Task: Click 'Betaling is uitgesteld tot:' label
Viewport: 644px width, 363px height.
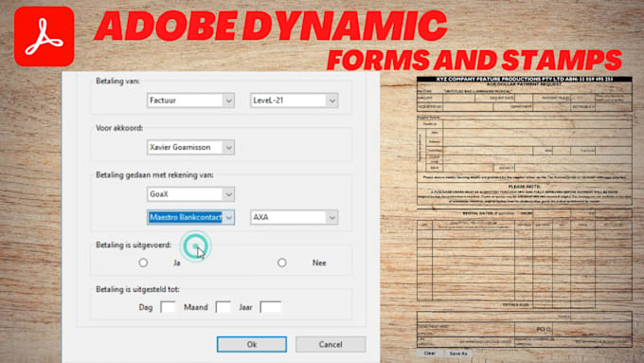Action: 137,289
